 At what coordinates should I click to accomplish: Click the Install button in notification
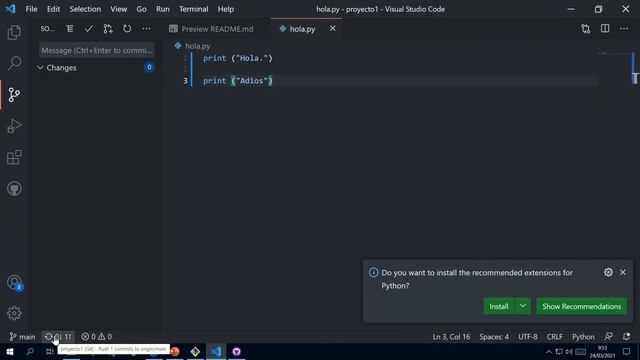(499, 306)
